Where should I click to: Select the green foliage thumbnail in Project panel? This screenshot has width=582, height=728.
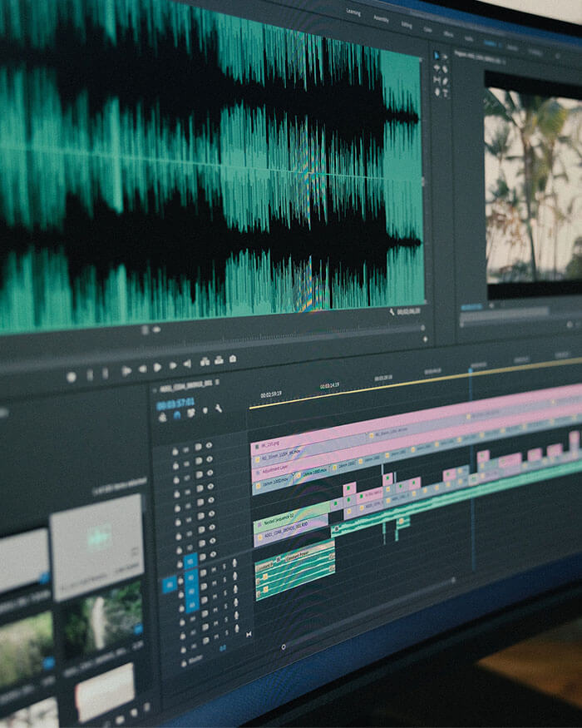(x=103, y=621)
